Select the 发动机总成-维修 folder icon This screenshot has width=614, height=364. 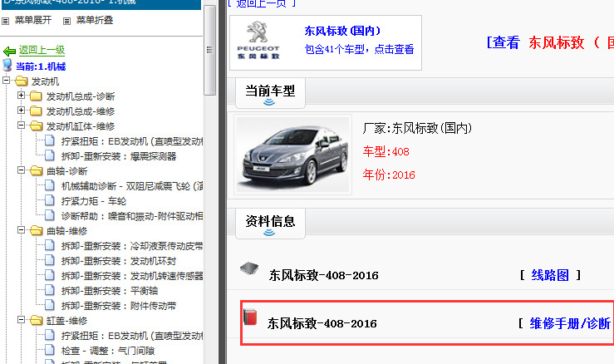pyautogui.click(x=36, y=111)
